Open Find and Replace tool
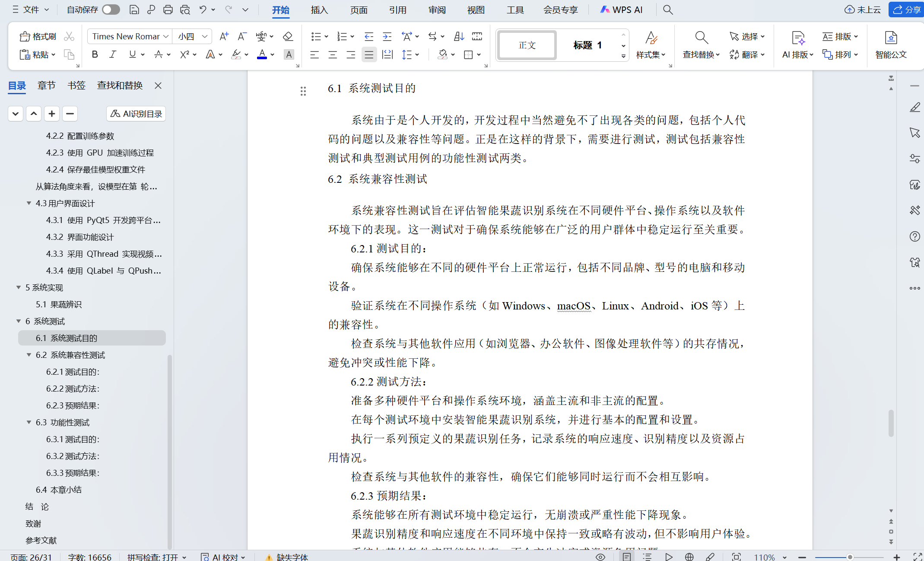 pyautogui.click(x=701, y=45)
